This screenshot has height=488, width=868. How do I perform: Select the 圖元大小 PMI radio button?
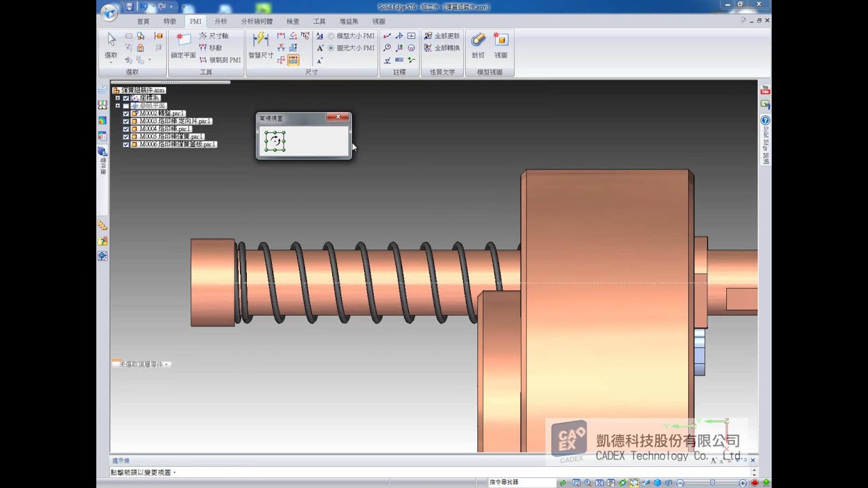[x=351, y=48]
